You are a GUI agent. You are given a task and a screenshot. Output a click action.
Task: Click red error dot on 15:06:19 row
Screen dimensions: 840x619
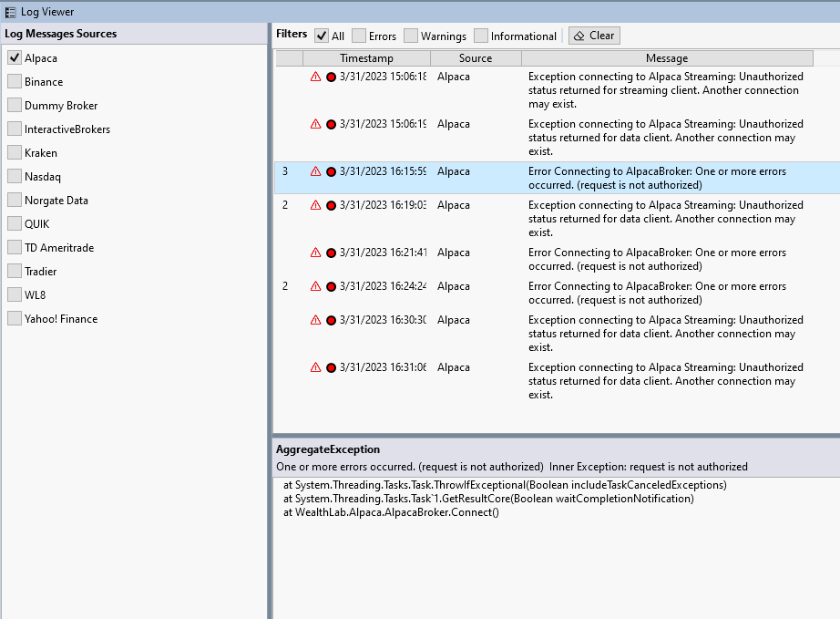(331, 124)
